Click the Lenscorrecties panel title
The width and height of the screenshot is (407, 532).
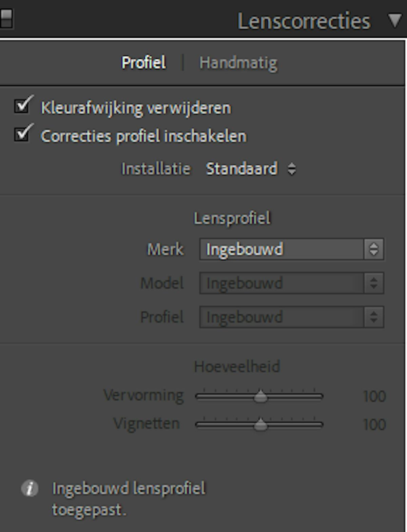pyautogui.click(x=304, y=21)
